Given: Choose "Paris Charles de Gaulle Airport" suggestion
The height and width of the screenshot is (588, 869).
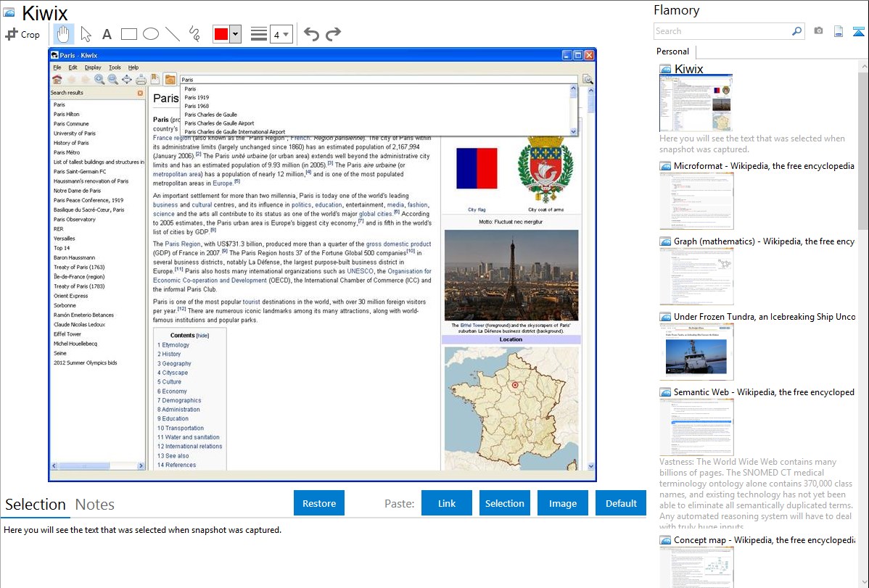Looking at the screenshot, I should tap(220, 123).
